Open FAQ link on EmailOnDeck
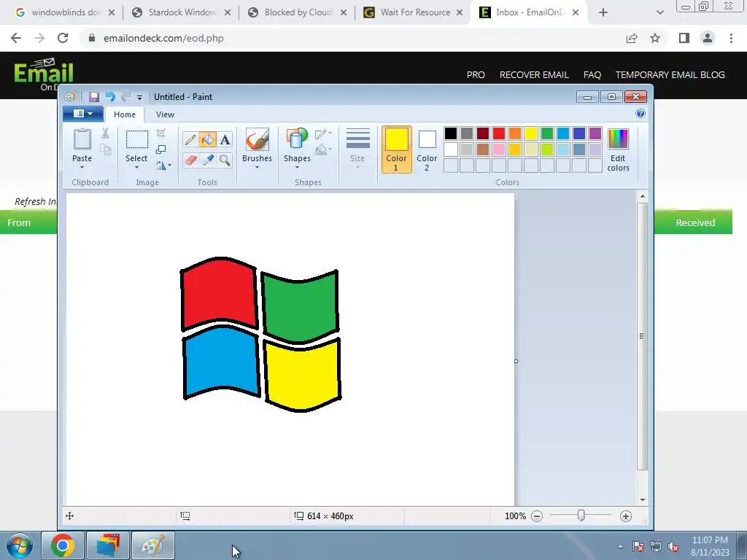Screen dimensions: 747x560 592,75
